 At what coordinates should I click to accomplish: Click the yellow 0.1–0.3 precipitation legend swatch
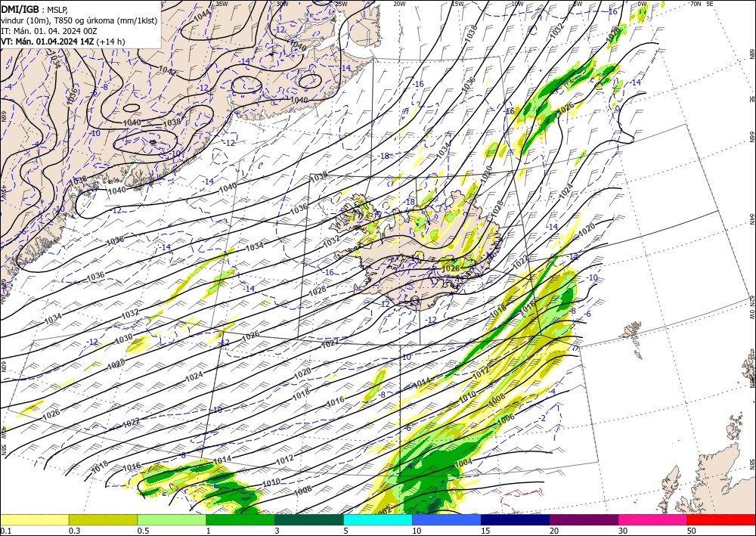(x=34, y=519)
